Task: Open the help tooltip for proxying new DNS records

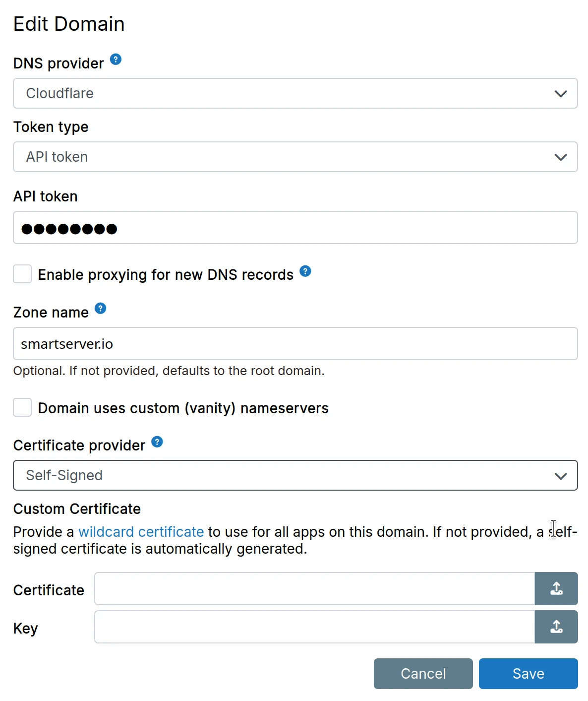Action: [x=305, y=271]
